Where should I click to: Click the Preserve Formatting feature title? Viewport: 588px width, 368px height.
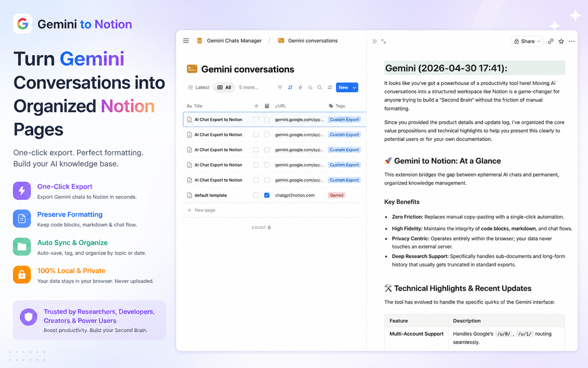coord(70,214)
